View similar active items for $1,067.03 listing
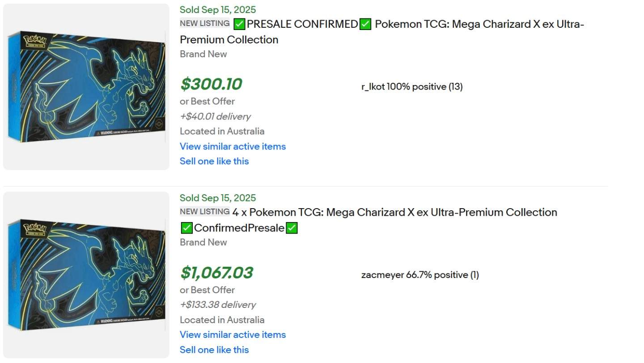 pos(233,335)
